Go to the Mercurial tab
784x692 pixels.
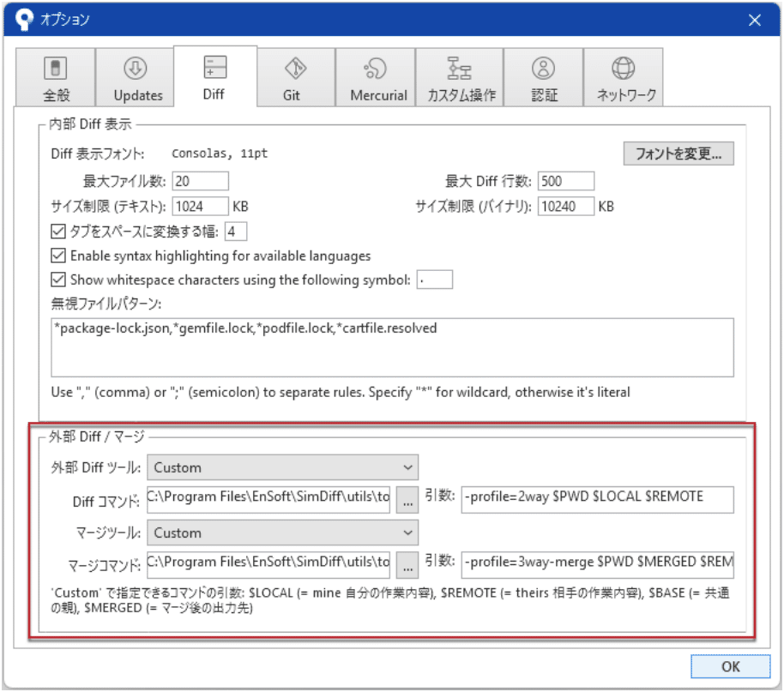tap(376, 77)
